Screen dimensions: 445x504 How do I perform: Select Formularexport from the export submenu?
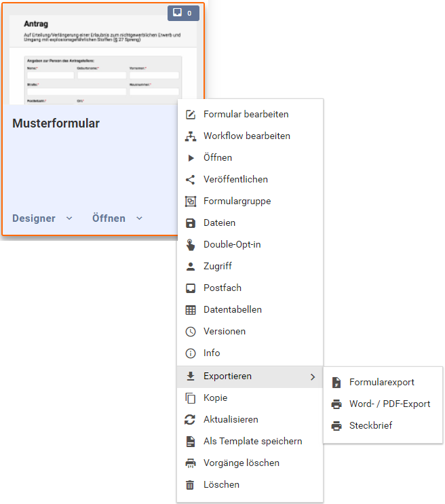click(x=381, y=383)
